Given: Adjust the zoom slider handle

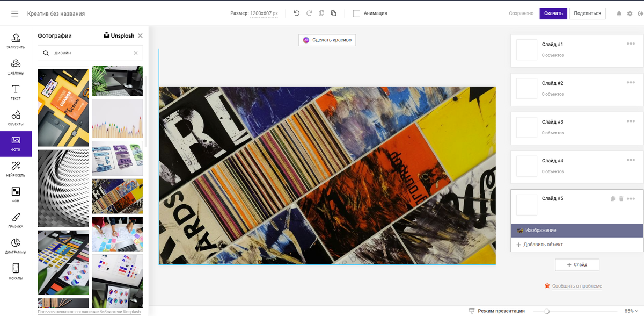Looking at the screenshot, I should (x=546, y=311).
